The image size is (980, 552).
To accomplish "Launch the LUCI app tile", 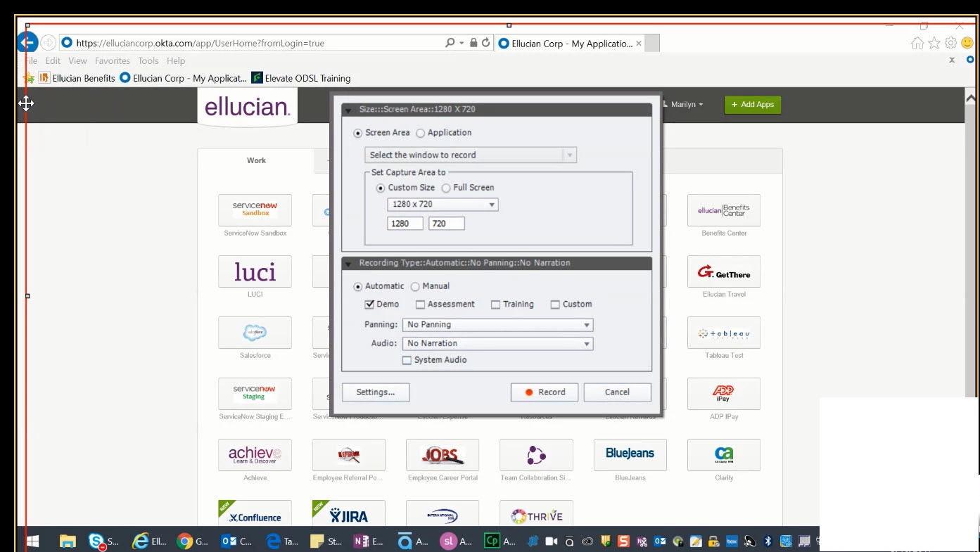I will pos(255,271).
